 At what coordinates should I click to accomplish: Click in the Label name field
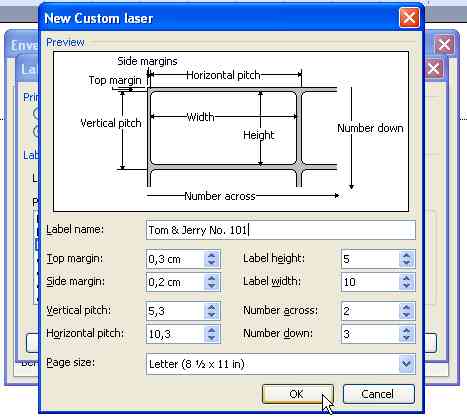[x=281, y=230]
